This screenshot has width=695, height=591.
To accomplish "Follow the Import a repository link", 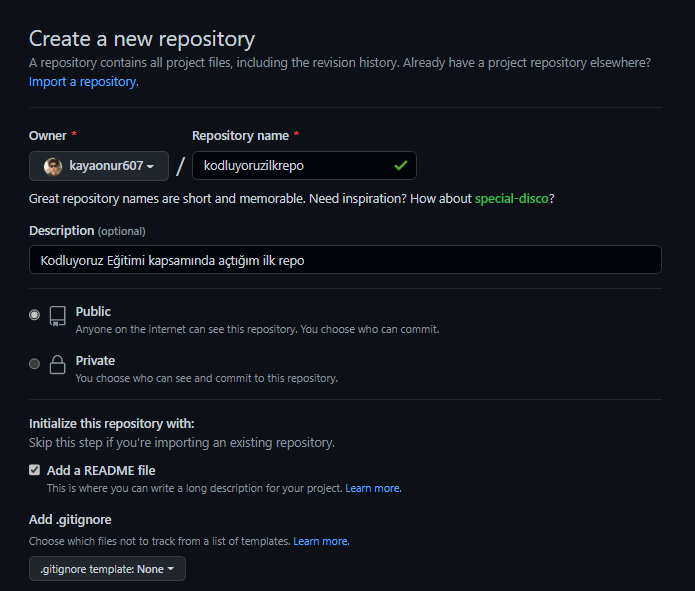I will pyautogui.click(x=84, y=82).
